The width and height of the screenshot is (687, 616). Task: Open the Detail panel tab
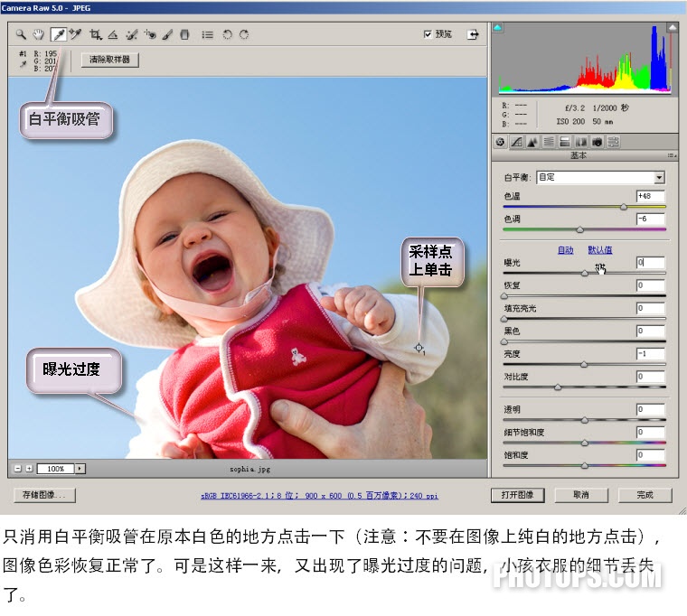[532, 142]
